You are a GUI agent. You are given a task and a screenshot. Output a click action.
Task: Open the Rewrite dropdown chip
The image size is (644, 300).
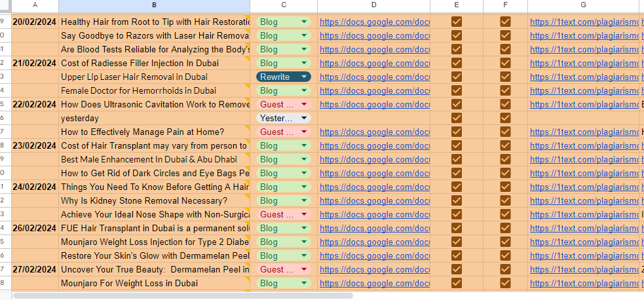click(x=304, y=77)
